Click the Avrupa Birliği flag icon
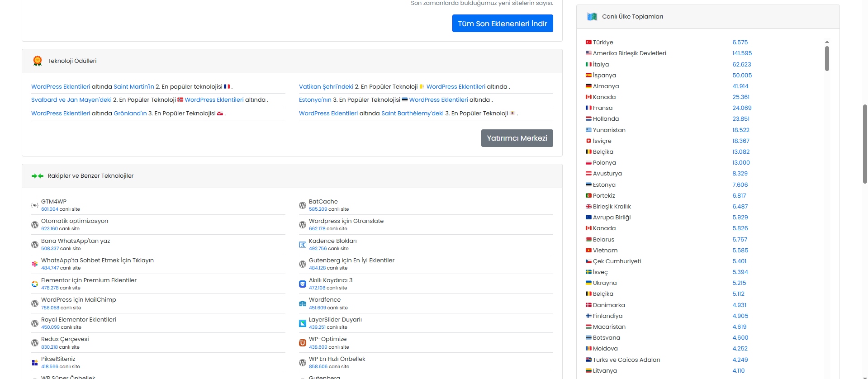This screenshot has width=868, height=379. click(588, 217)
